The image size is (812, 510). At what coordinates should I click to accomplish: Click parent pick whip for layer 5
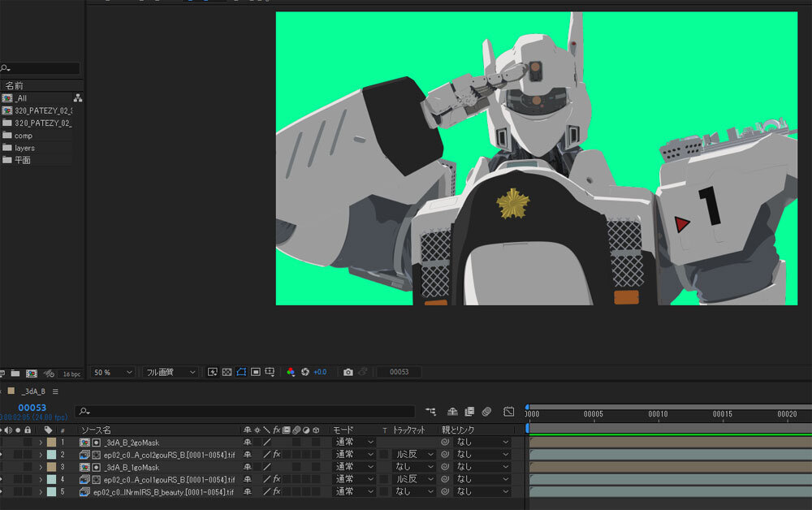tap(445, 491)
